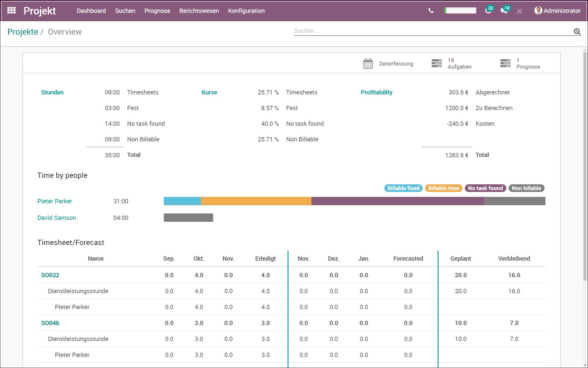Open Pieter Parker's timesheet link

click(55, 201)
